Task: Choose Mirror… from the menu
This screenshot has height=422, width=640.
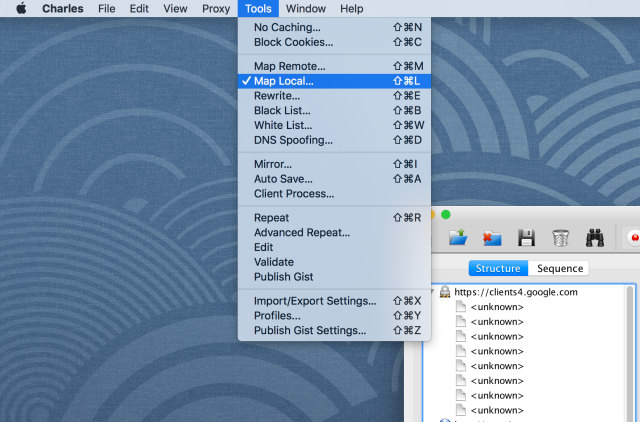Action: click(334, 164)
